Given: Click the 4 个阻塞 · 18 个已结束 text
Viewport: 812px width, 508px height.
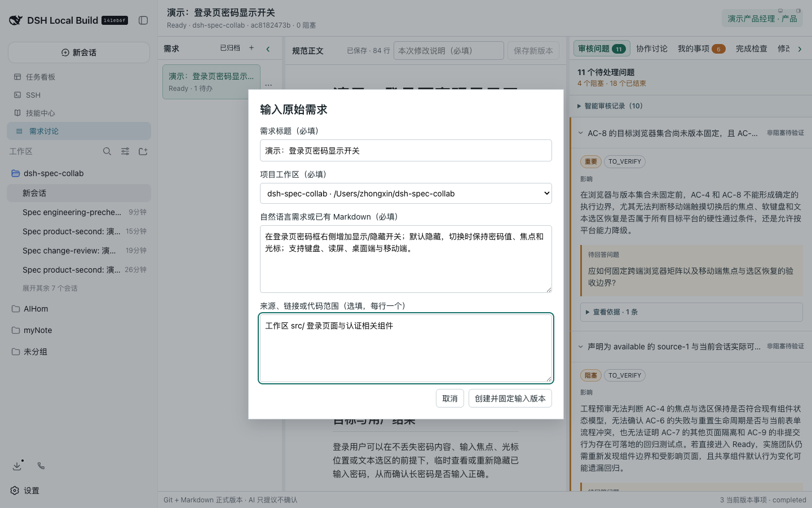Looking at the screenshot, I should pos(612,84).
